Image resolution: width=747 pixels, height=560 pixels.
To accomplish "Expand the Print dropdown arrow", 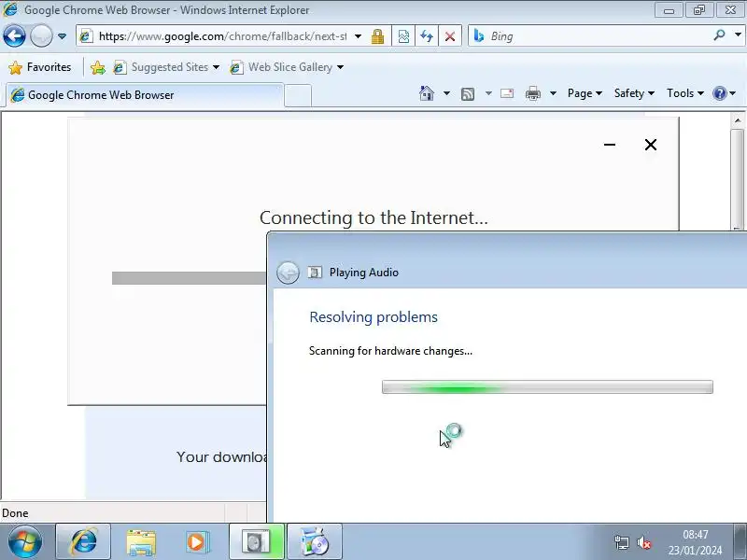I will (x=553, y=93).
